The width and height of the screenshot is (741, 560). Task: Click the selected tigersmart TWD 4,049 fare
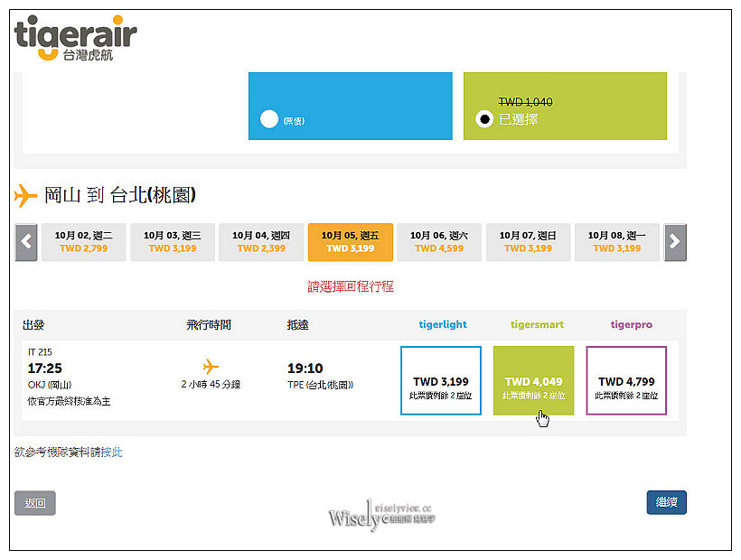coord(532,379)
